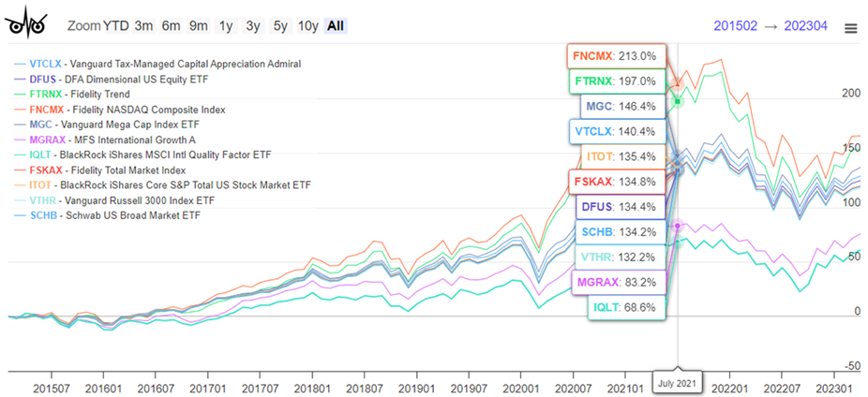Click the IQLT 68.6% tooltip label
The width and height of the screenshot is (868, 397).
tap(621, 305)
